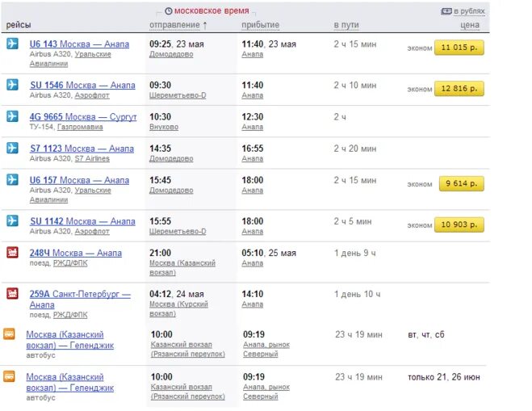
Task: Buy economy ticket for 10 903 р.
Action: (x=459, y=224)
